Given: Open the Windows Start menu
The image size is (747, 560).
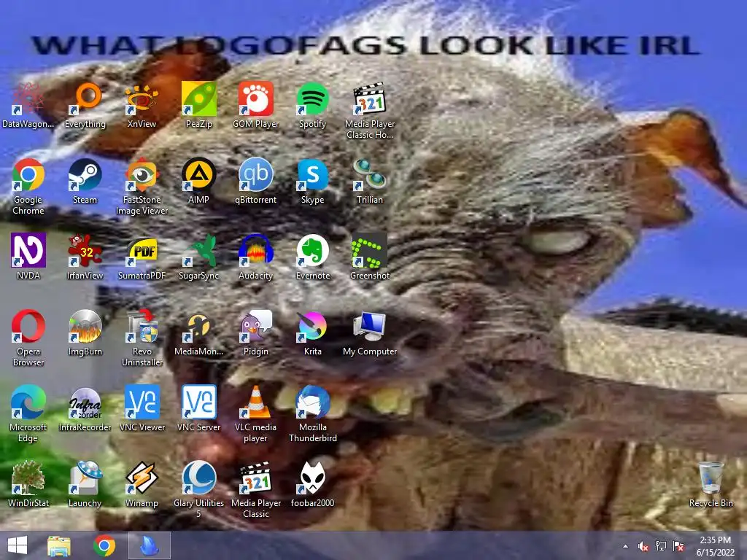Looking at the screenshot, I should (x=18, y=545).
